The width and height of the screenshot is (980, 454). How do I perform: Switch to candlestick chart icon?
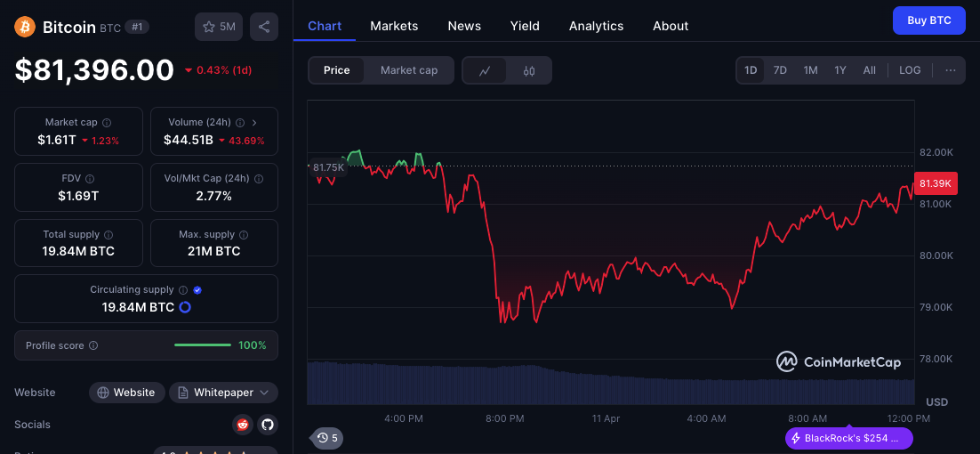tap(529, 70)
